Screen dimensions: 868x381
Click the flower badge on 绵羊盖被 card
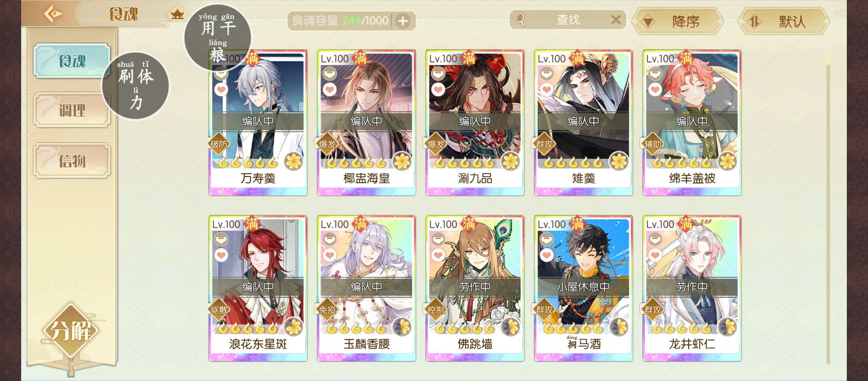coord(727,162)
